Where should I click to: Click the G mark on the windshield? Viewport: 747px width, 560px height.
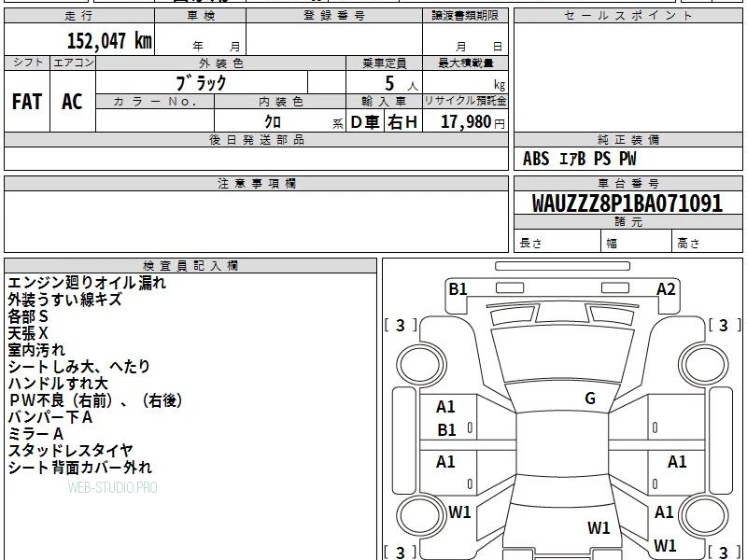pyautogui.click(x=590, y=399)
